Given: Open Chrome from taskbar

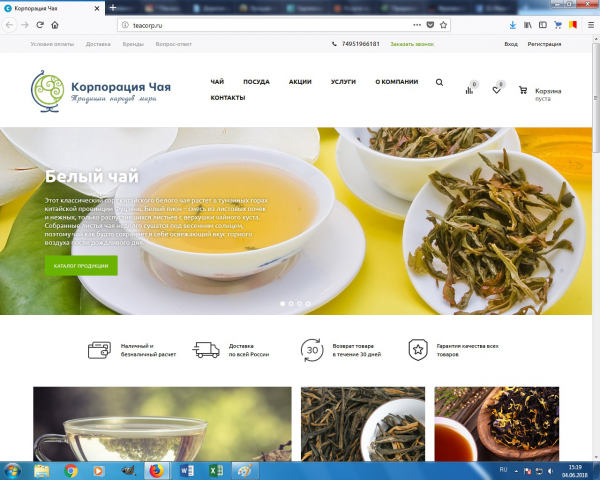Looking at the screenshot, I should click(70, 471).
